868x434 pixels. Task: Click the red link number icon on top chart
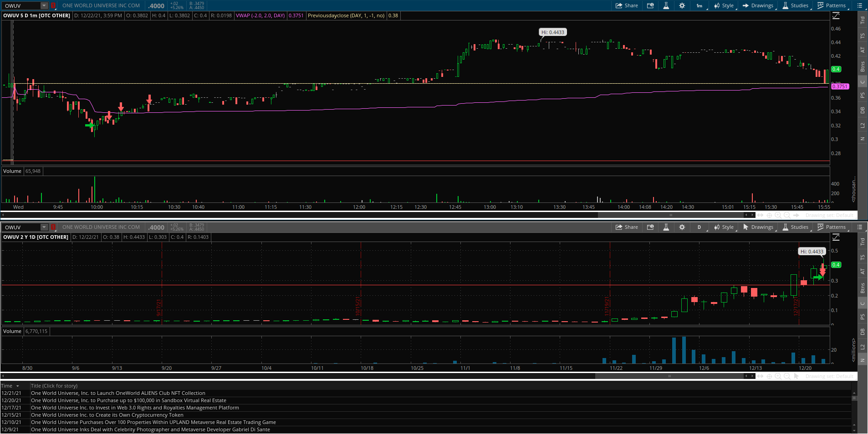53,6
